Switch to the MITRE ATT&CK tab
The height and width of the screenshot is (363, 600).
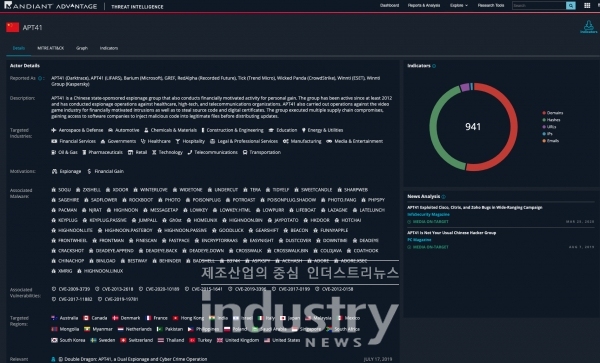(51, 48)
